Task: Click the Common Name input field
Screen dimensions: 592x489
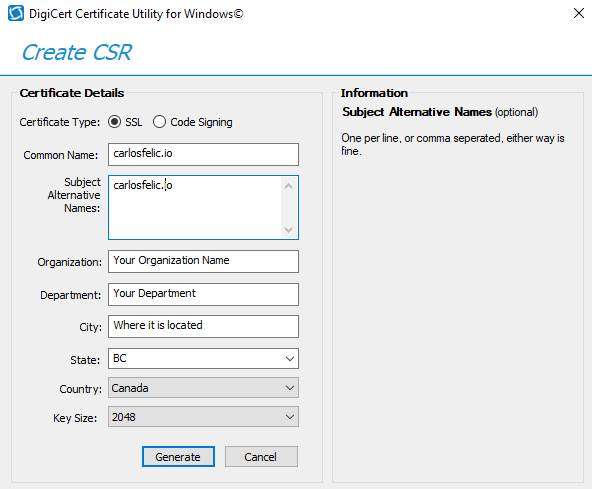Action: coord(203,154)
